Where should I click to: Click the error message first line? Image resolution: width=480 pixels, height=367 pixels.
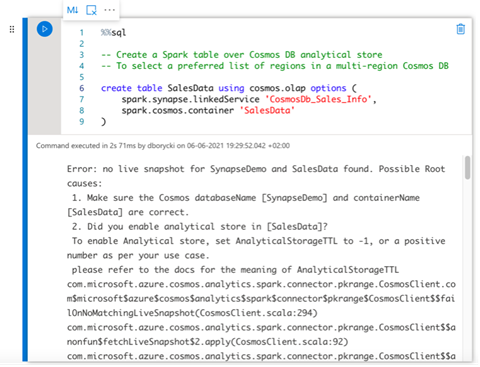coord(256,169)
